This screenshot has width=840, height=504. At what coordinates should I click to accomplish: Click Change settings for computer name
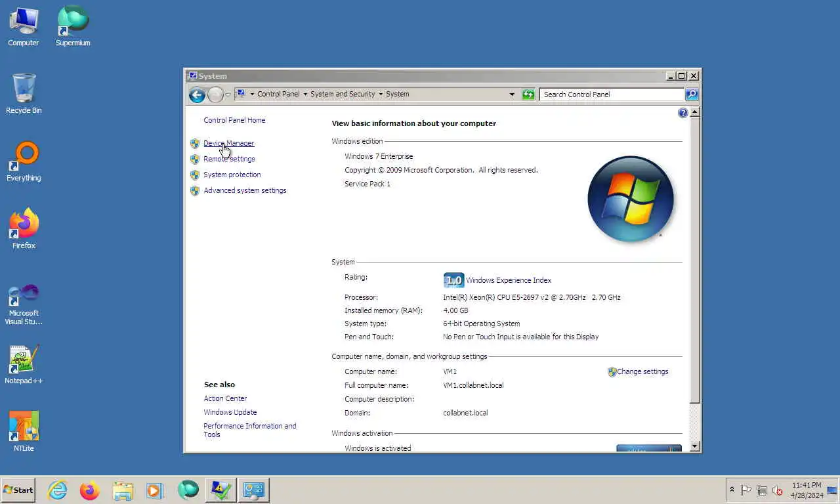[642, 371]
